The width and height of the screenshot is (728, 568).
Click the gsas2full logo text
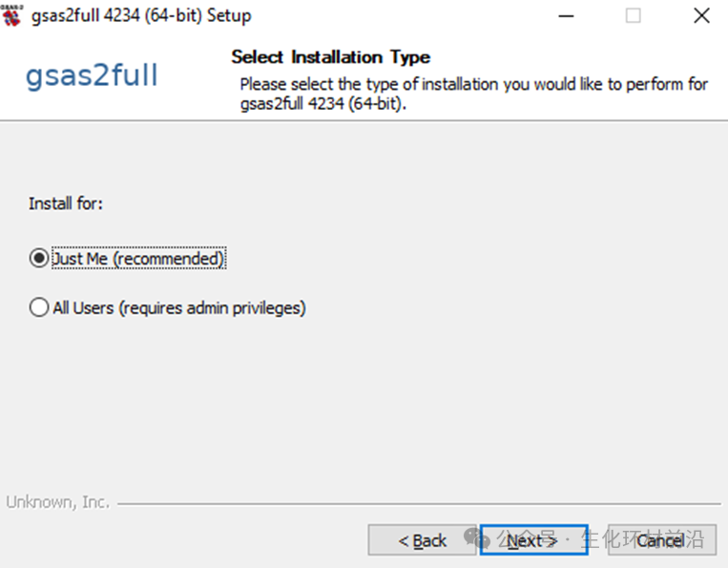point(92,75)
